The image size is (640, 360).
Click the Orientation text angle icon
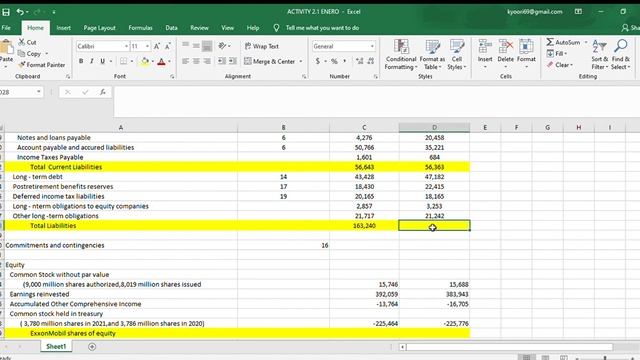click(222, 46)
